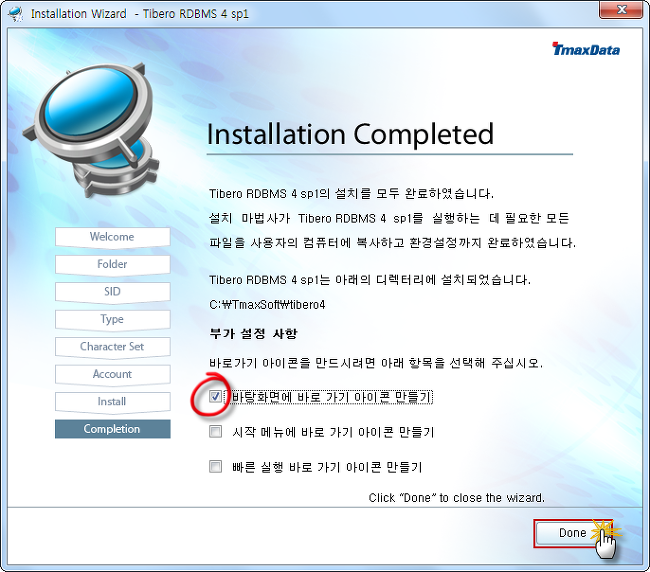Click the Installation Completed heading
Screen dimensions: 650x572
(x=350, y=134)
